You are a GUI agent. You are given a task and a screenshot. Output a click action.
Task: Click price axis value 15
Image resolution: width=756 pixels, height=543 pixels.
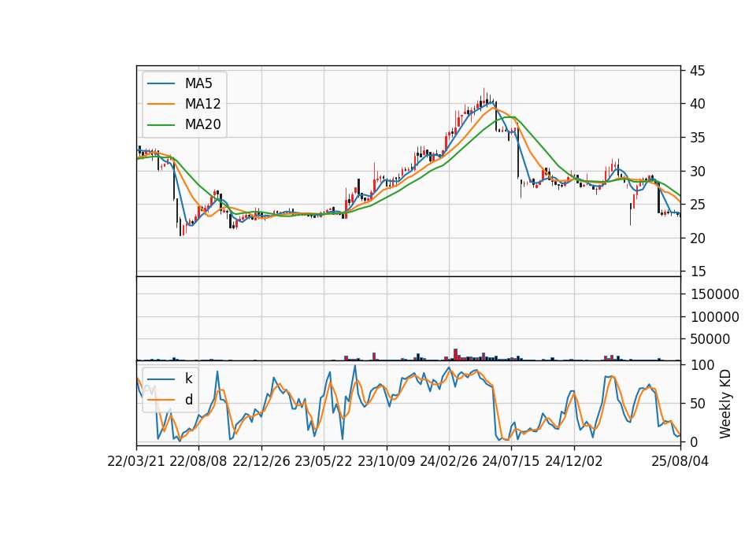697,271
